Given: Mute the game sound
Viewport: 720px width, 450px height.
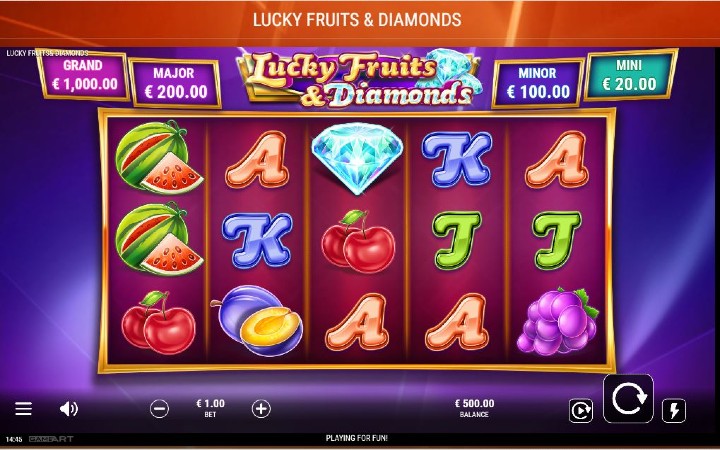Looking at the screenshot, I should pyautogui.click(x=69, y=408).
